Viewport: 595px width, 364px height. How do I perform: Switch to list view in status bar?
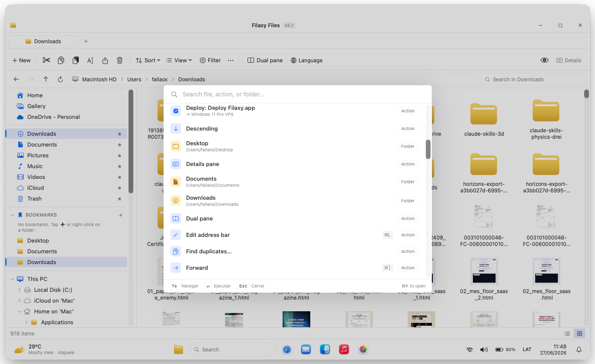pos(567,333)
